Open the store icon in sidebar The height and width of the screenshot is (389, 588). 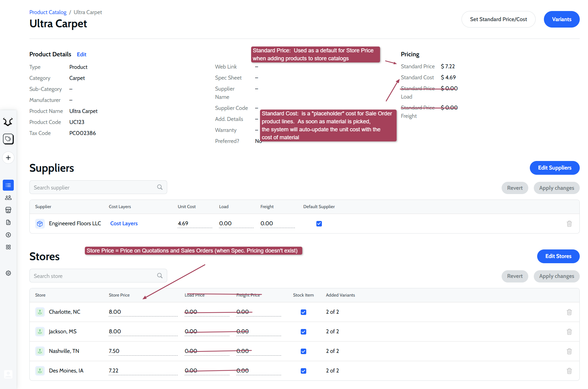pyautogui.click(x=8, y=210)
